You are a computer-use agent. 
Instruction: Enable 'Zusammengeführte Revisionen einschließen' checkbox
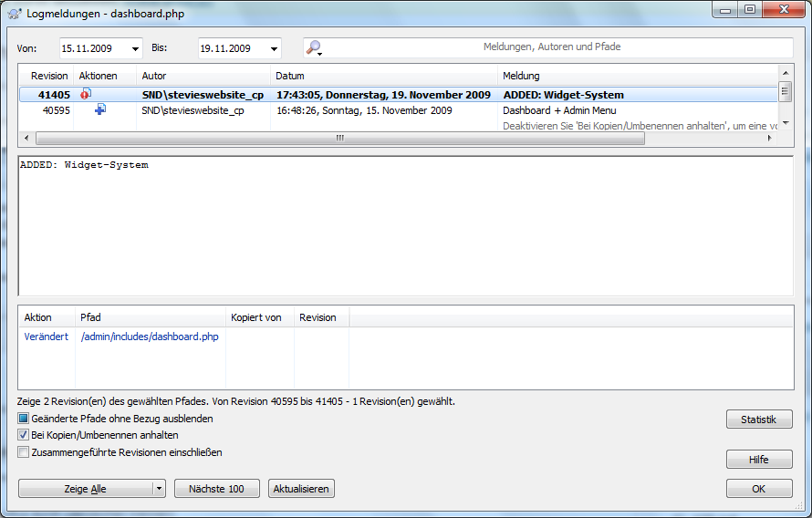pyautogui.click(x=24, y=451)
